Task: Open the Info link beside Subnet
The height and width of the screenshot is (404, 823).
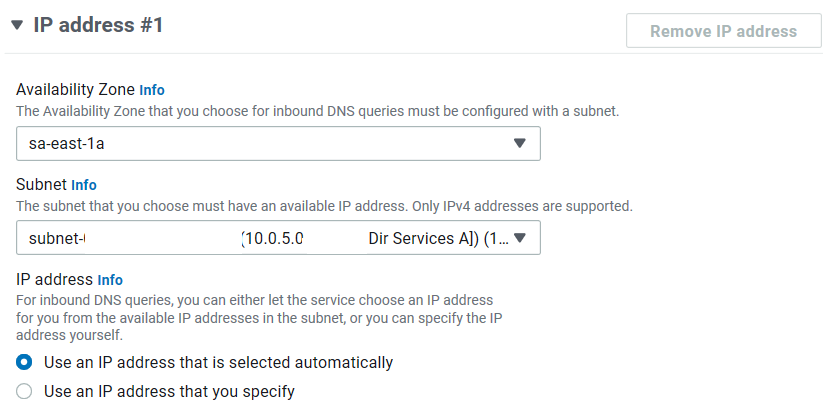Action: pos(84,185)
